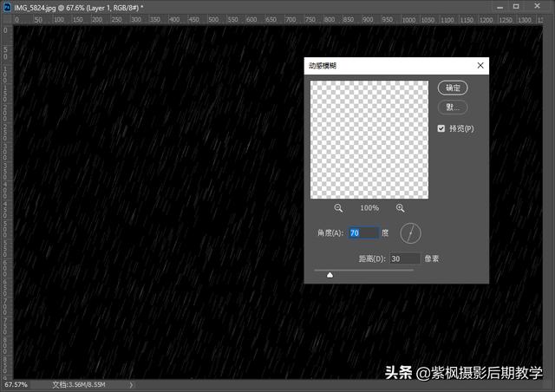Click the ruler origin corner box
Screen dimensions: 555x392
click(3, 19)
